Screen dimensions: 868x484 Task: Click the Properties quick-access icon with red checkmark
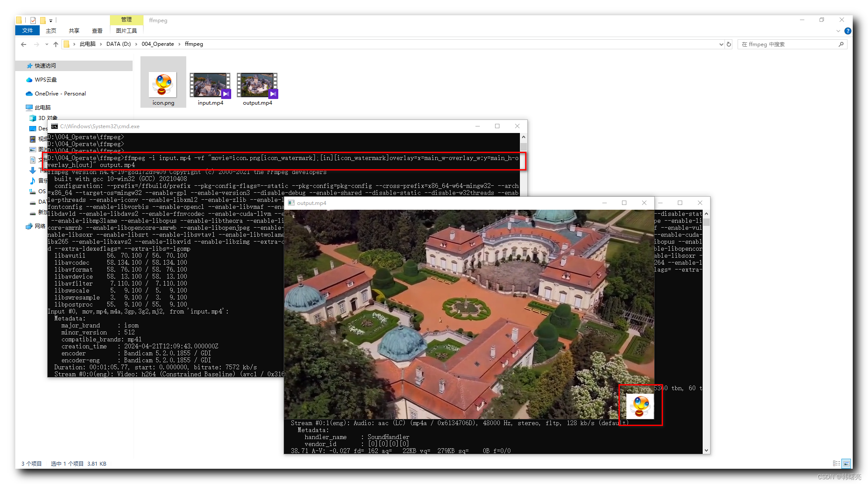(x=33, y=20)
